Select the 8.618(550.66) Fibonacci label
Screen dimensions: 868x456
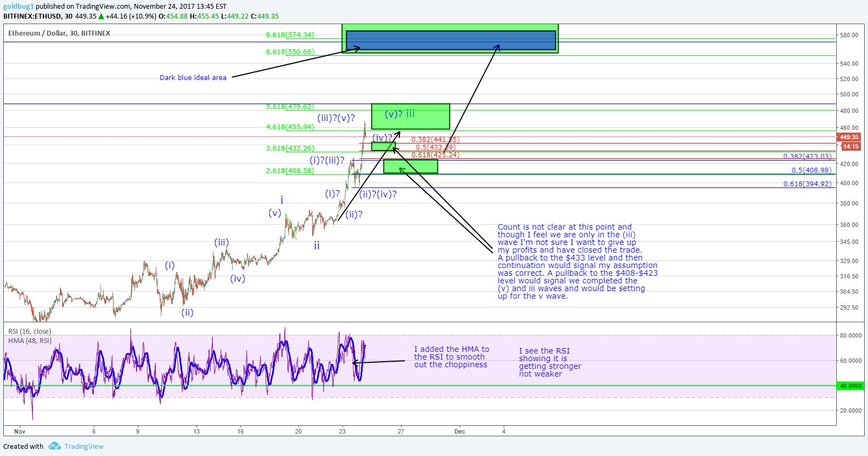[x=290, y=52]
